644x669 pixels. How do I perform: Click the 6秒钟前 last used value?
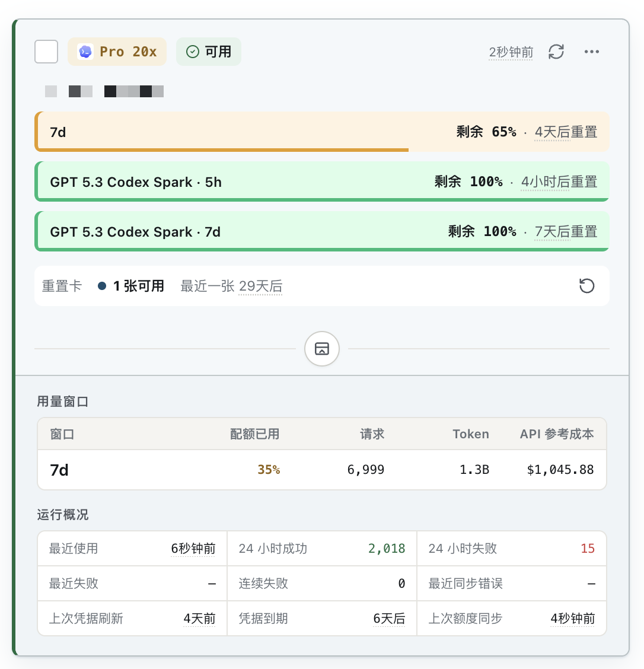point(193,548)
